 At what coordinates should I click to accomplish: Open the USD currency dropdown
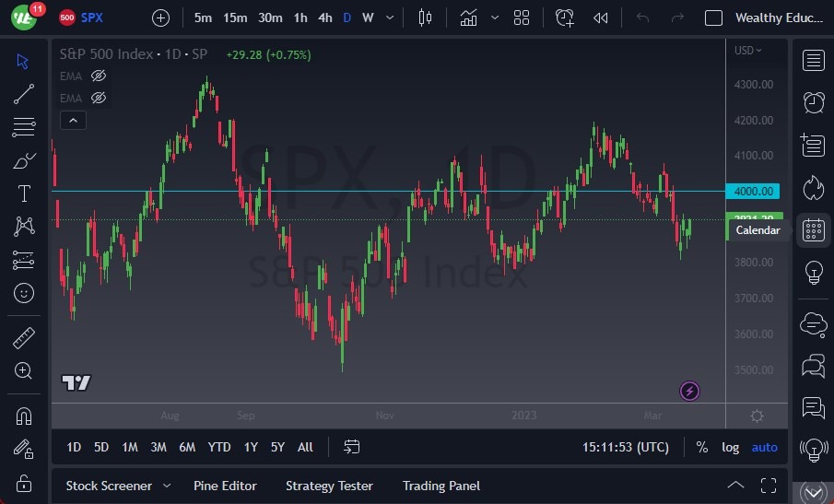tap(746, 51)
